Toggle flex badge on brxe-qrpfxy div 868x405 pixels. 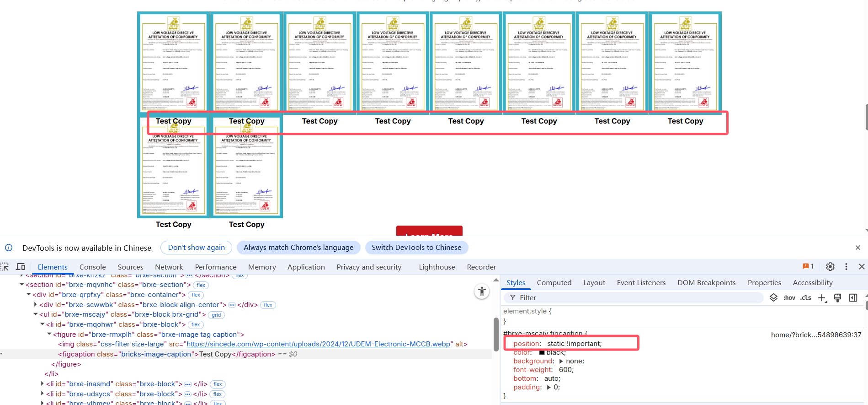pos(196,295)
